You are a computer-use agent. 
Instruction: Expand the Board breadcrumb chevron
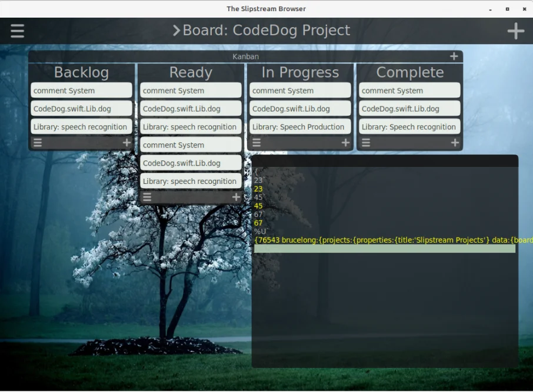coord(176,31)
